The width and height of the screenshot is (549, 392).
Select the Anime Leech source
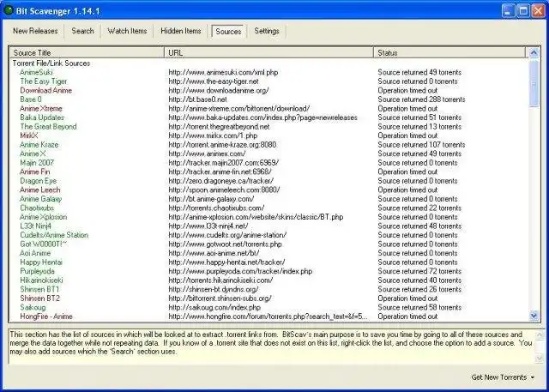coord(40,190)
